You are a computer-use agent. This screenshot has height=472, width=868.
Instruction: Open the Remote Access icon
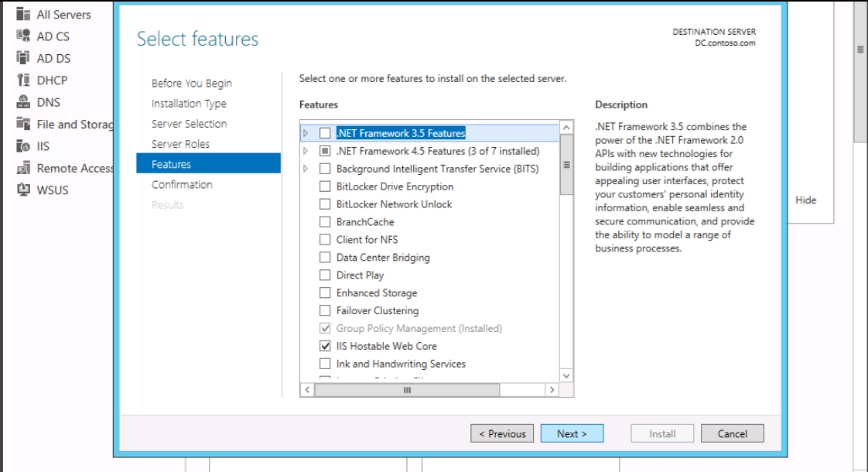click(x=23, y=168)
